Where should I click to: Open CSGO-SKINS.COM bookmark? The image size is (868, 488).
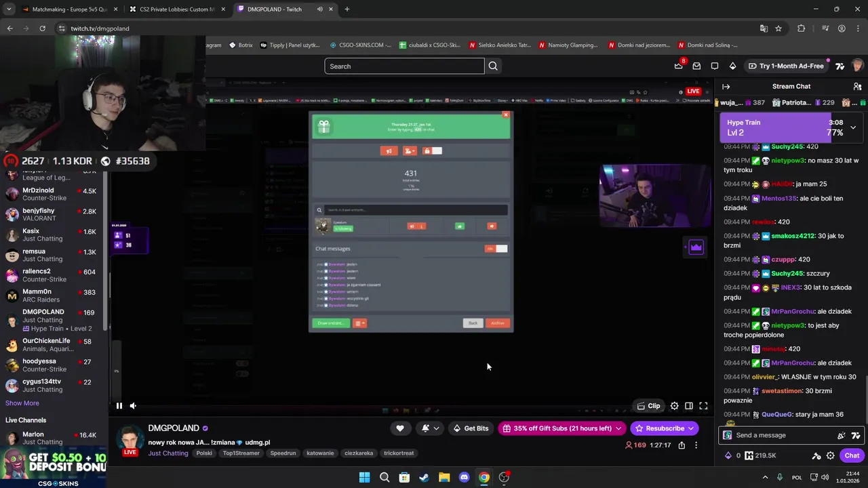click(360, 45)
